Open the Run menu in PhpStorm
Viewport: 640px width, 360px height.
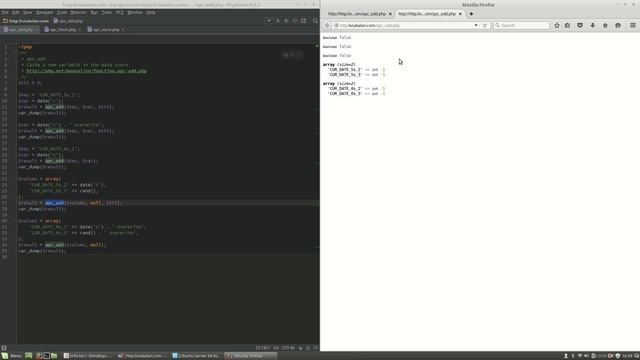[94, 13]
